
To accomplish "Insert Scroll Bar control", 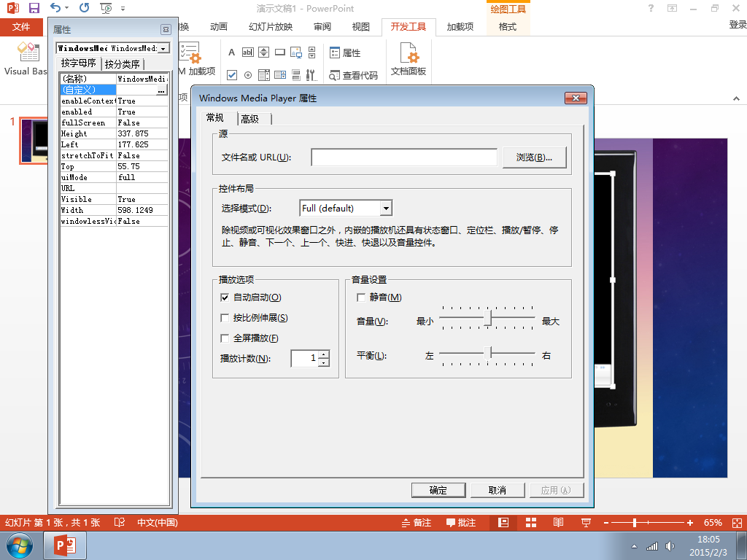I will [x=312, y=52].
